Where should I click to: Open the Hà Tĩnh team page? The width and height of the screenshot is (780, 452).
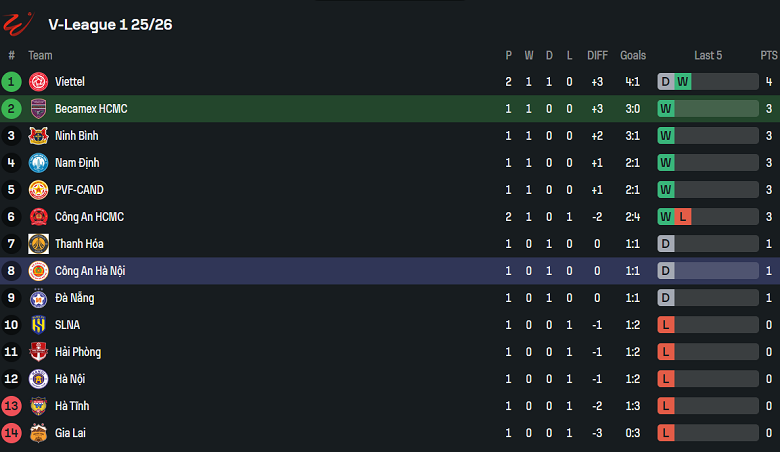(71, 406)
